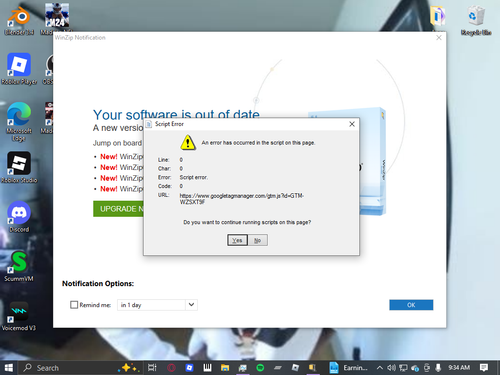Open Spotify from taskbar

(x=260, y=368)
